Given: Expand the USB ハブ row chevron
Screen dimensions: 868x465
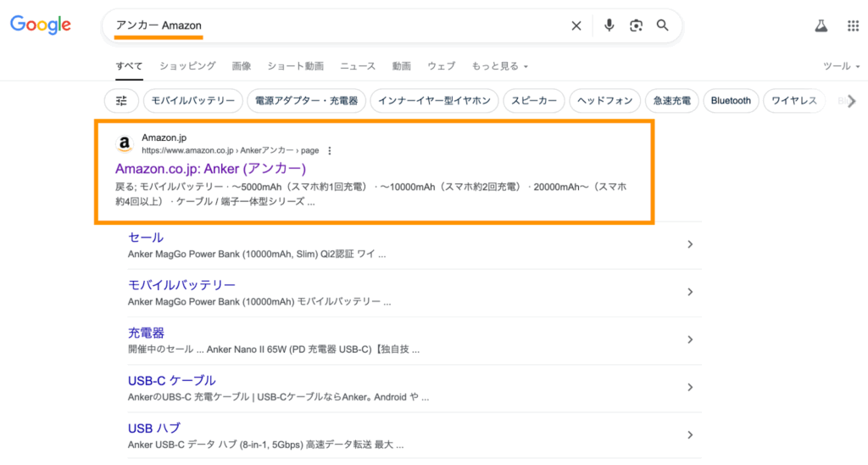Looking at the screenshot, I should tap(690, 435).
